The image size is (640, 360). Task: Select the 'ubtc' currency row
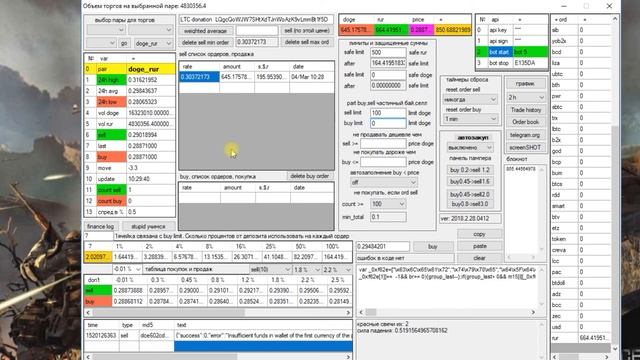point(581,74)
